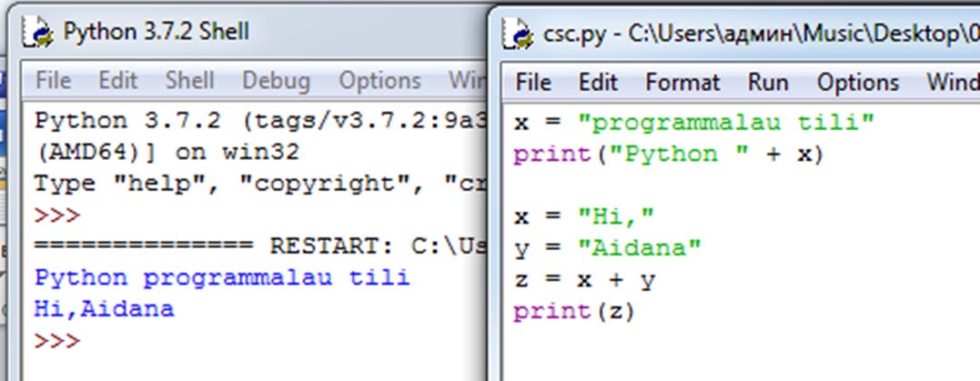
Task: Click the 'Type "help", "copyright"' line
Action: point(260,185)
